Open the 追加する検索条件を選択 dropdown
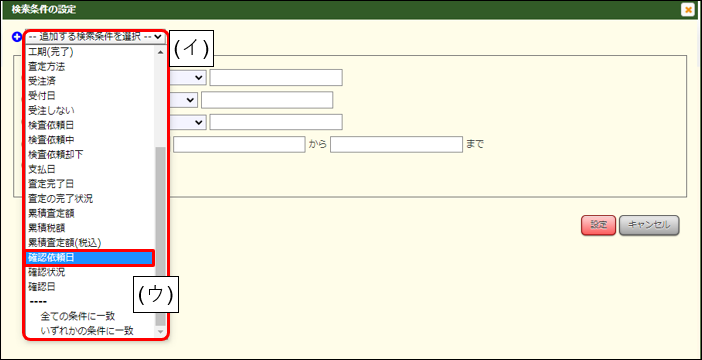The width and height of the screenshot is (702, 360). tap(94, 37)
